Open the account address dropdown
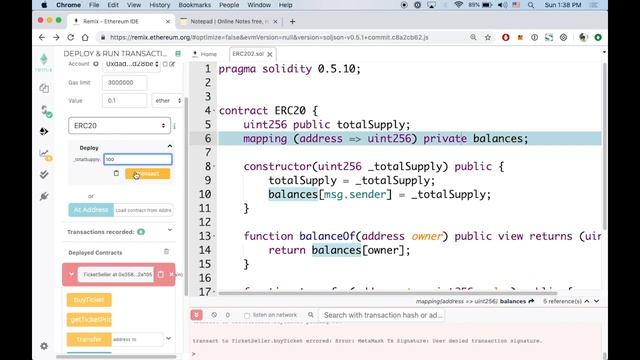Viewport: 640px width, 360px height. (131, 64)
